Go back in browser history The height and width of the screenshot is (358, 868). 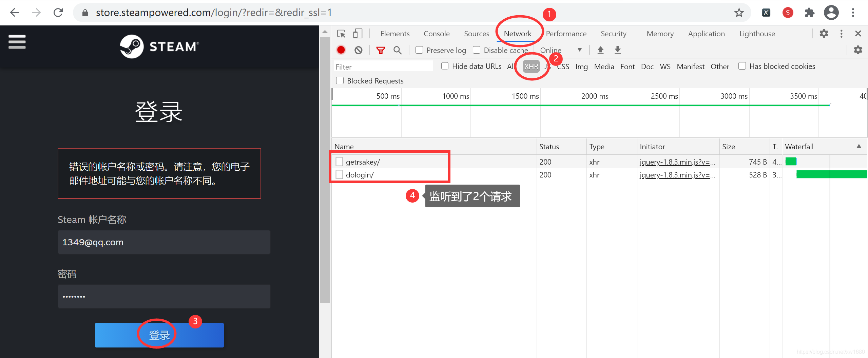15,13
